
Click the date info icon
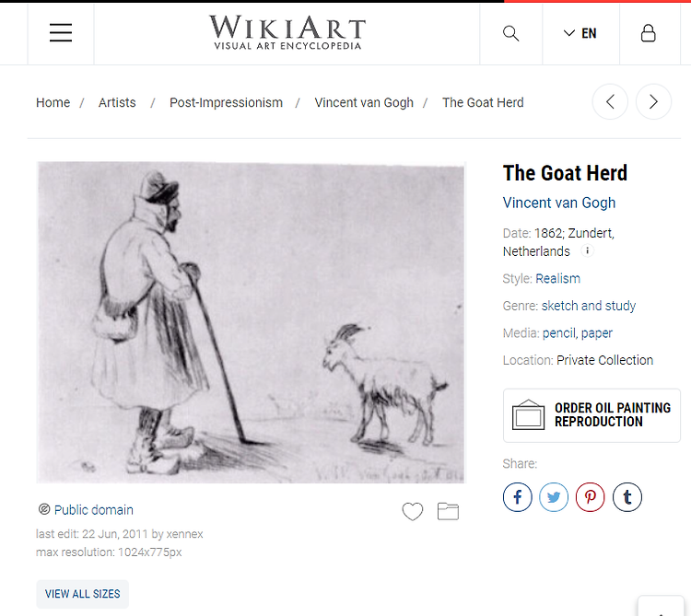(587, 251)
